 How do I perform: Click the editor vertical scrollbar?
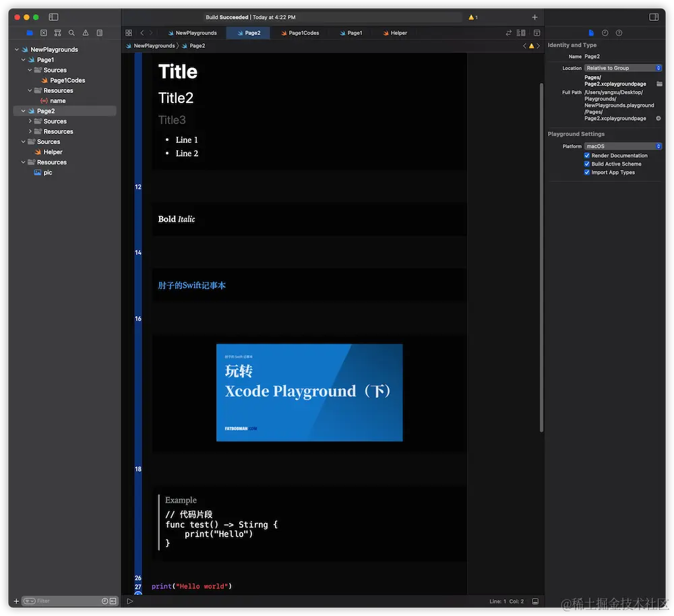coord(541,257)
